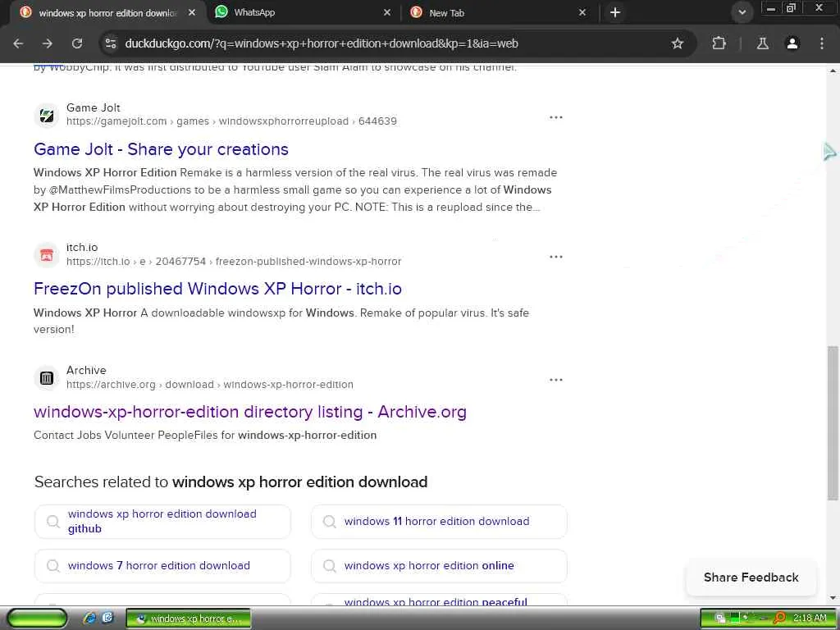Click the network computers tray icon
840x630 pixels.
(x=720, y=619)
